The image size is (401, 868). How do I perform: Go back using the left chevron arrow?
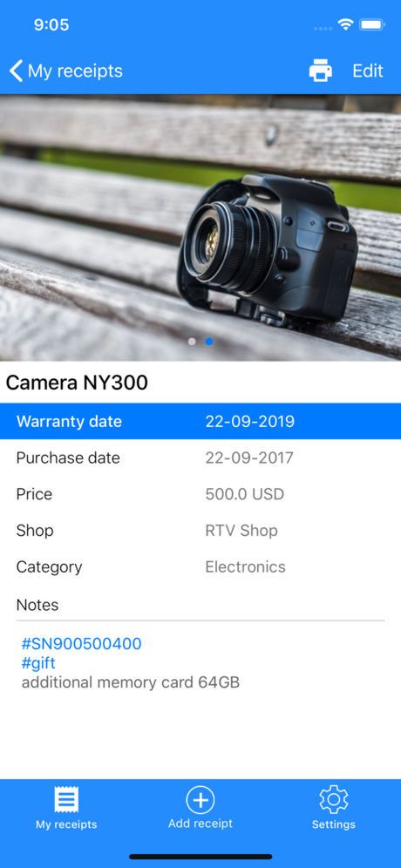coord(16,71)
